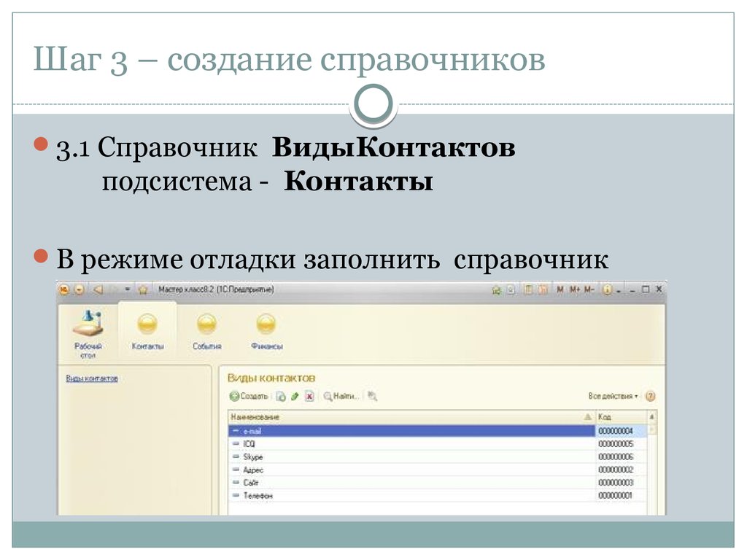Sort by the Наименование column header
Screen dimensions: 747x560
pos(411,417)
